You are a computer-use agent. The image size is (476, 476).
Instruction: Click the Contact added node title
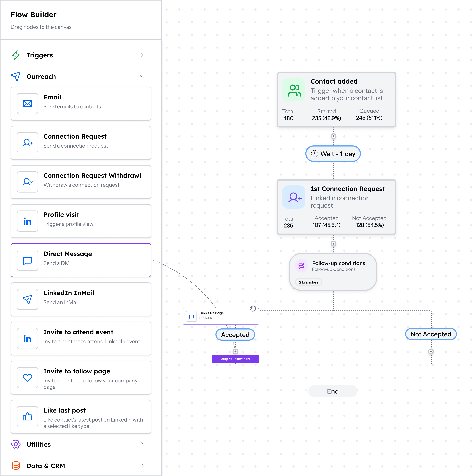click(x=334, y=81)
